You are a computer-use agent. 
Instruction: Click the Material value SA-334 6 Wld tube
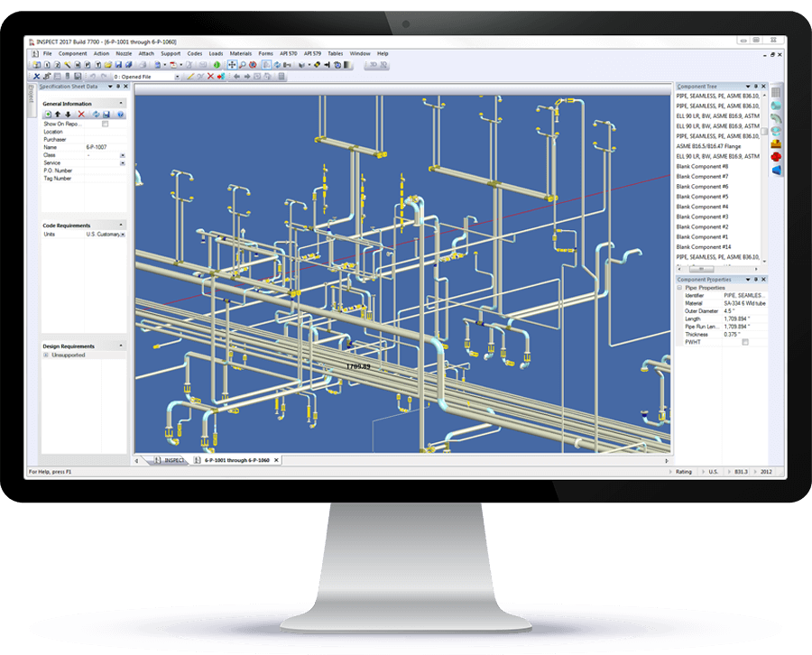[x=744, y=303]
